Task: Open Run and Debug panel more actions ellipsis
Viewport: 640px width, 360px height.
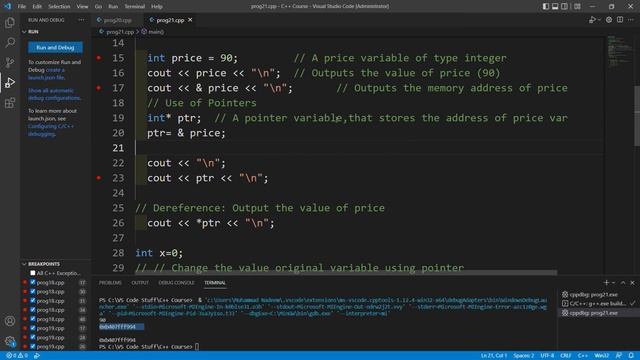Action: point(81,20)
